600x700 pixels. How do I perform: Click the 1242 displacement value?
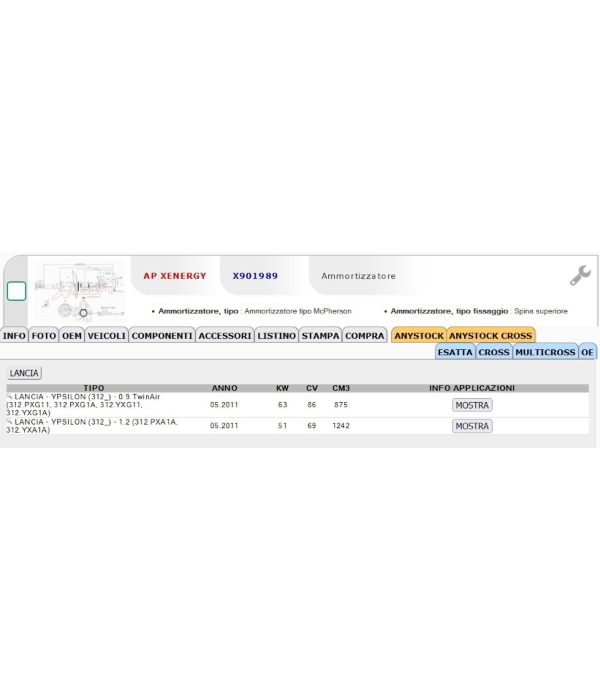point(341,425)
